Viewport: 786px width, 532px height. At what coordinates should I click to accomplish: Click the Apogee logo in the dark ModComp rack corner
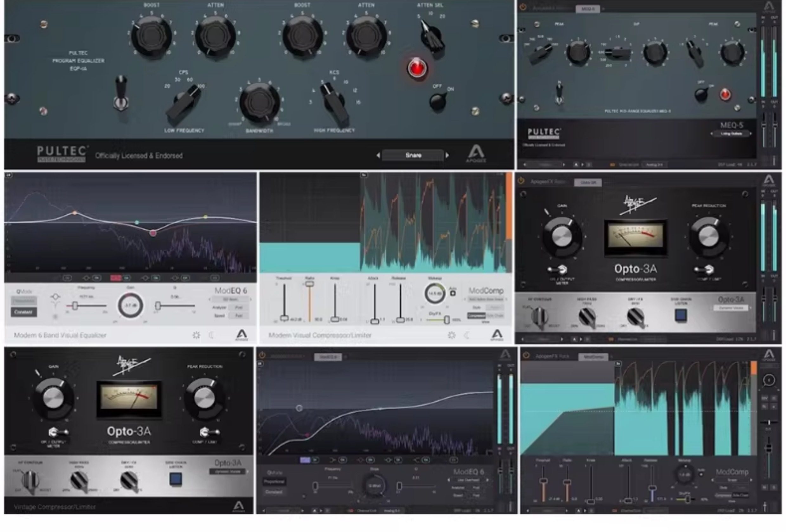769,355
